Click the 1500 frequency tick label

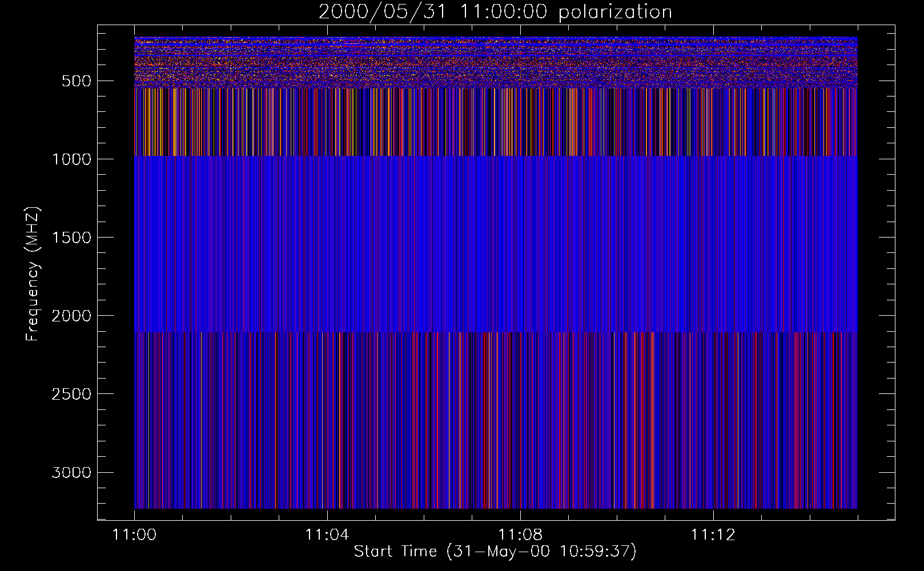71,238
